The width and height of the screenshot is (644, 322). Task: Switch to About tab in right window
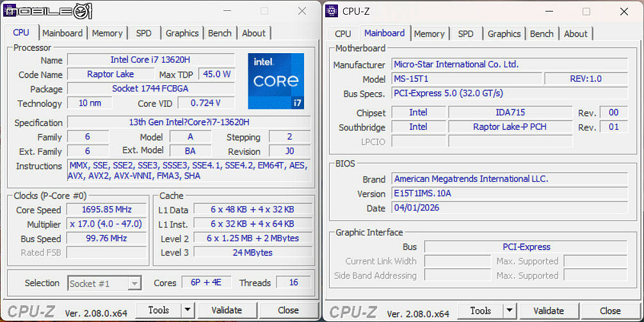576,34
